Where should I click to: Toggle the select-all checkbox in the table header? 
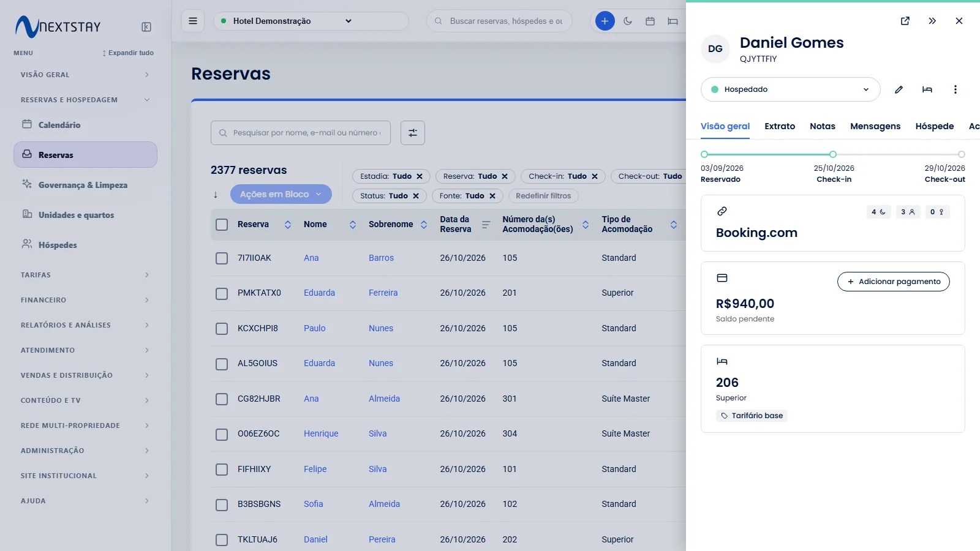pyautogui.click(x=222, y=225)
